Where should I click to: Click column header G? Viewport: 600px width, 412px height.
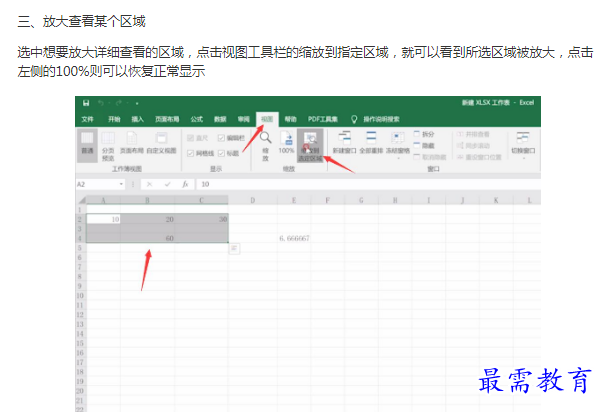[361, 200]
